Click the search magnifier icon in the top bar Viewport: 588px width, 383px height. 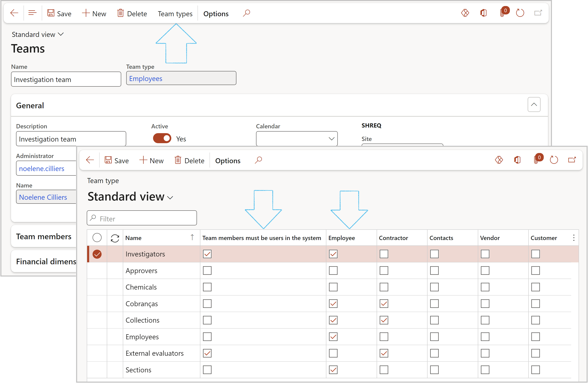[247, 13]
